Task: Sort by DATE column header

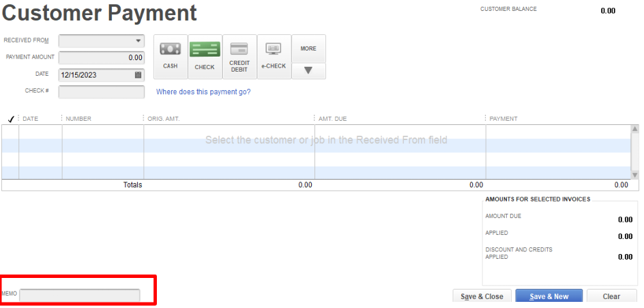Action: tap(31, 119)
